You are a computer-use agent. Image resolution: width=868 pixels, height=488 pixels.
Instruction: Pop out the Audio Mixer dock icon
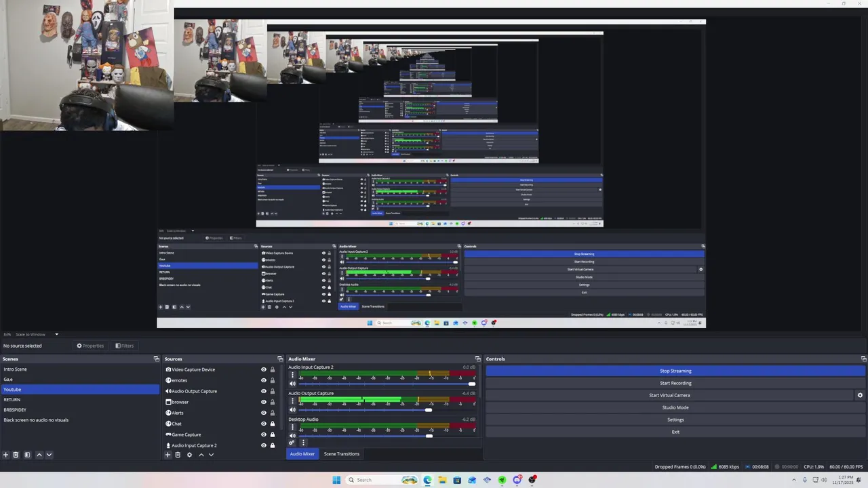[x=478, y=359]
